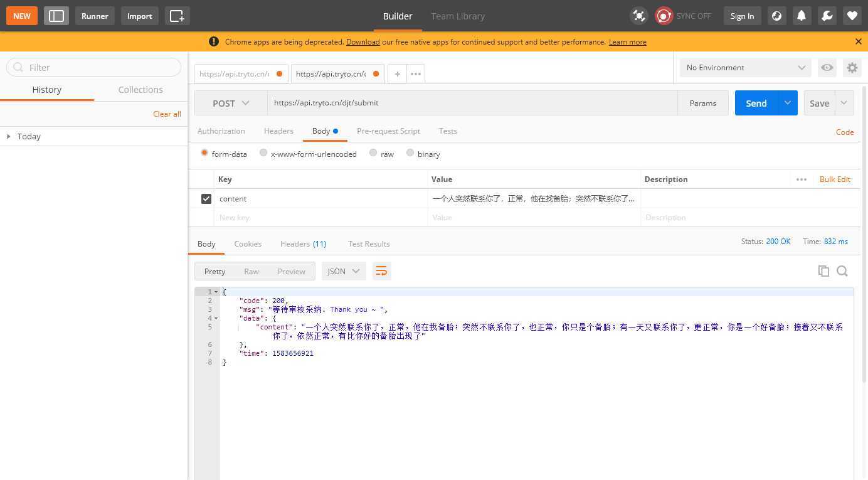Click the Download link in banner

(363, 41)
